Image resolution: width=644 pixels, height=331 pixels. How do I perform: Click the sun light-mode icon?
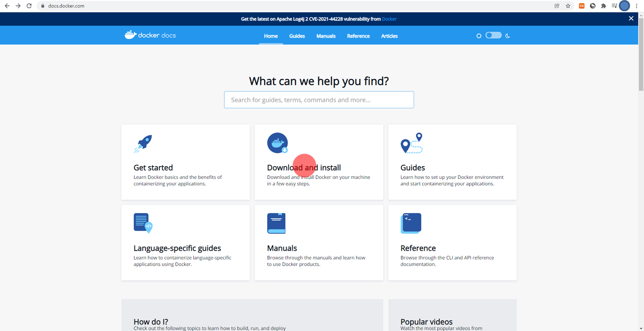click(479, 36)
